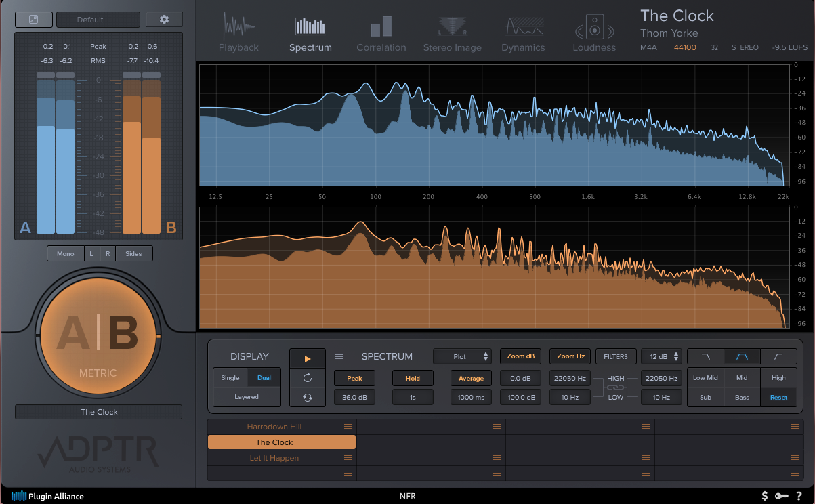Screen dimensions: 815x504
Task: Click the Bass band button
Action: [742, 398]
